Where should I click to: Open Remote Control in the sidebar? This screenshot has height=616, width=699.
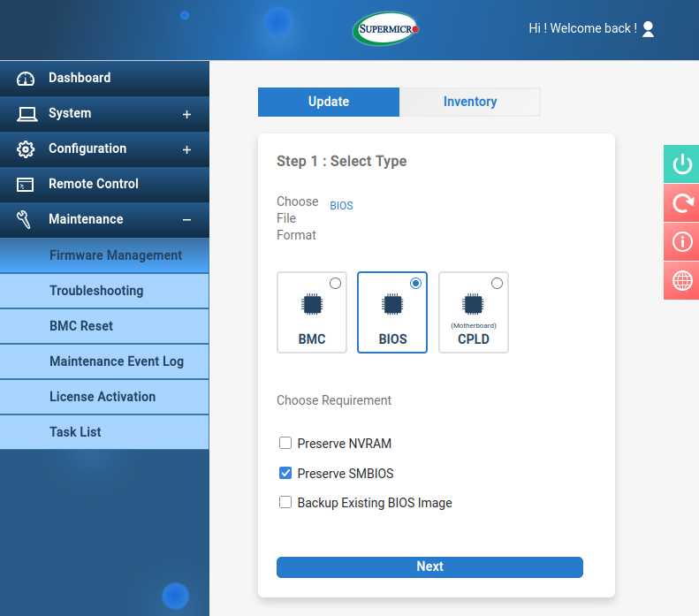104,185
